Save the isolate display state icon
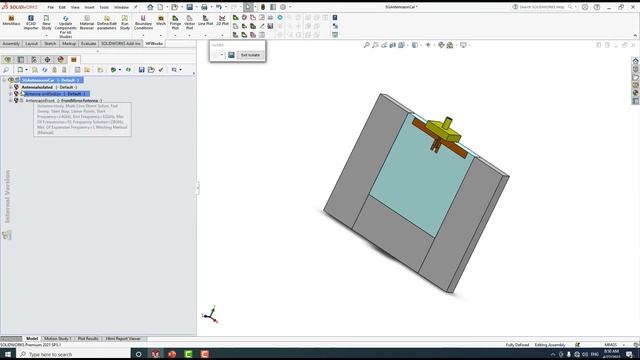 click(x=231, y=55)
